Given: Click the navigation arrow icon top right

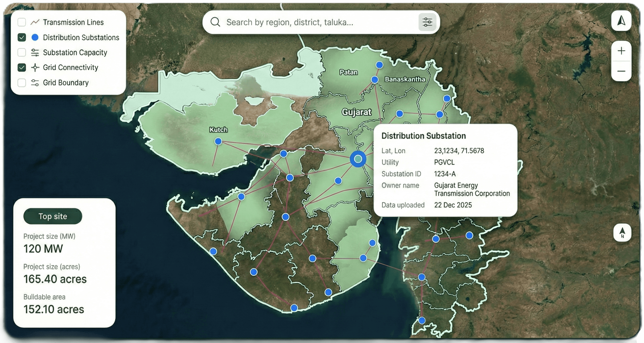Looking at the screenshot, I should [x=621, y=21].
